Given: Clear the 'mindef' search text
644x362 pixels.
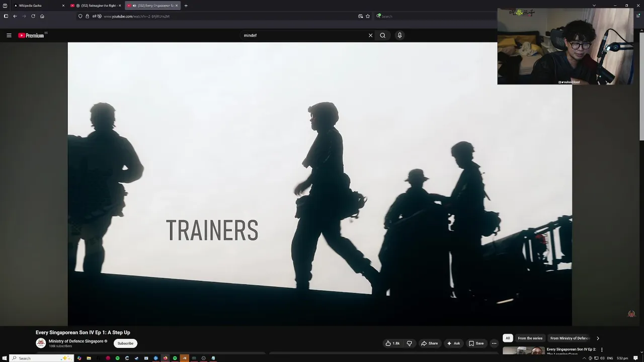Looking at the screenshot, I should (370, 35).
